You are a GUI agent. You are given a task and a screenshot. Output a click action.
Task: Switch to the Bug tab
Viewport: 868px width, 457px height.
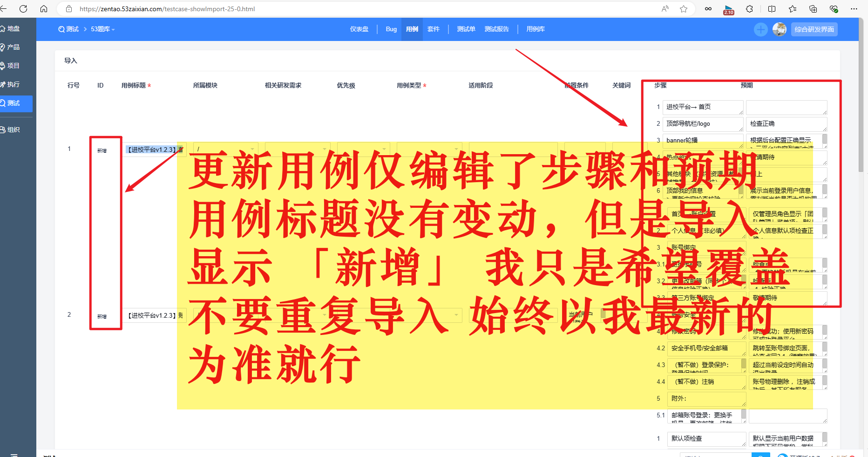[x=391, y=29]
